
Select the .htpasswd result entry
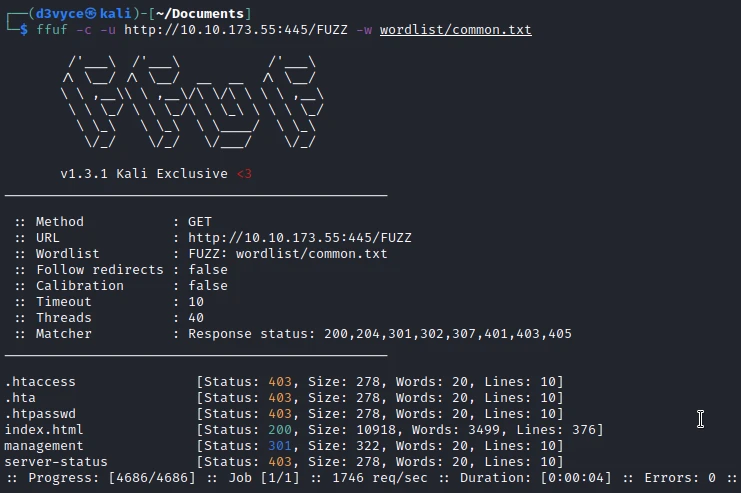point(40,414)
